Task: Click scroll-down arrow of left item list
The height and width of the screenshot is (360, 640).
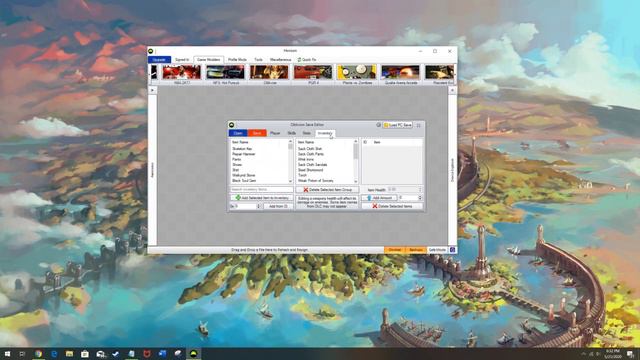Action: coord(291,181)
